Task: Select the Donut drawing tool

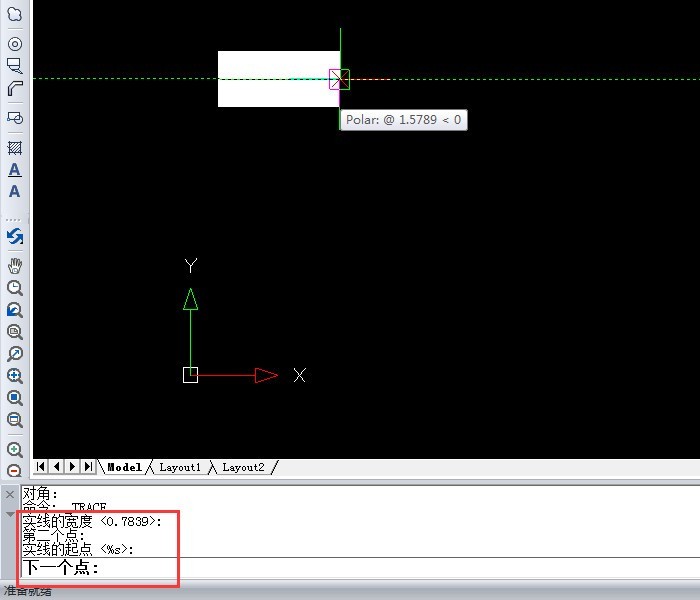Action: pos(14,44)
